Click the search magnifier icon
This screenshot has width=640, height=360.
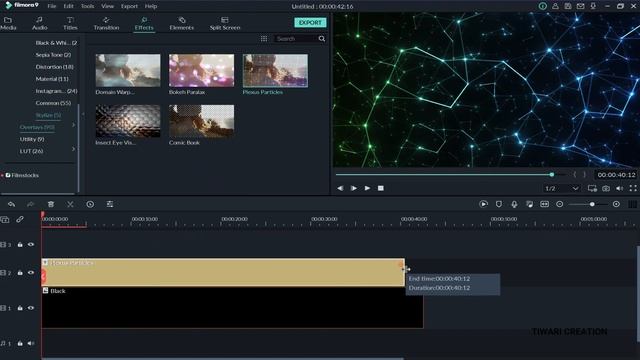pyautogui.click(x=322, y=38)
